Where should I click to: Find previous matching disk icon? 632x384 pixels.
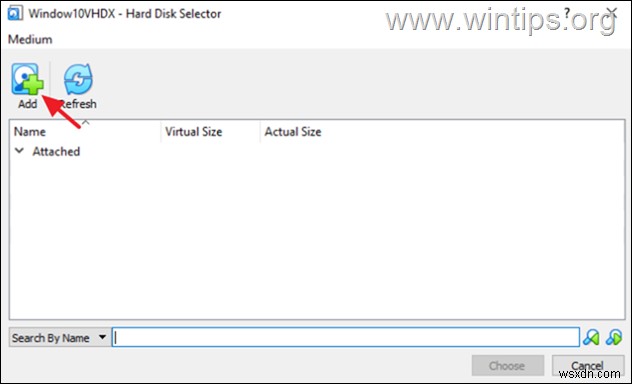591,337
